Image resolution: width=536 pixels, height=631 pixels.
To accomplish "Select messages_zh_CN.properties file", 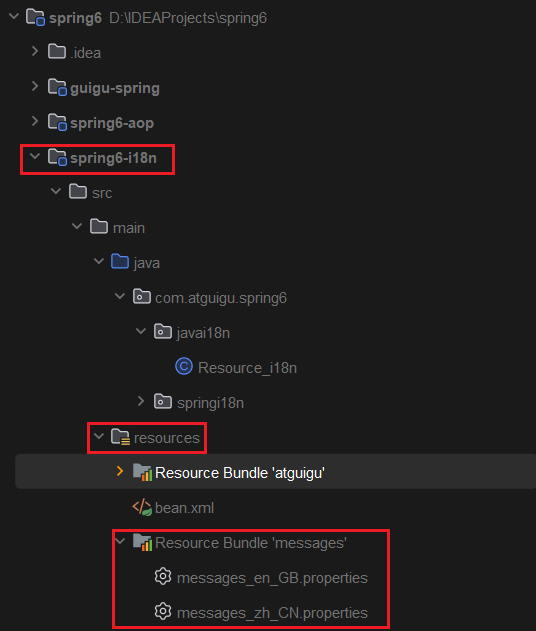I will pyautogui.click(x=272, y=612).
